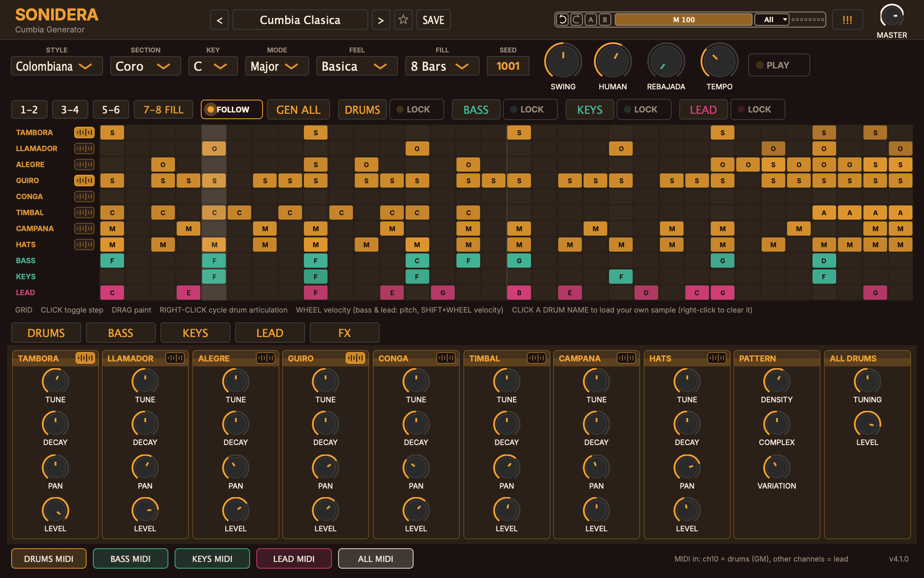Toggle the LEAD row step labeled B
The width and height of the screenshot is (924, 578).
[x=519, y=293]
